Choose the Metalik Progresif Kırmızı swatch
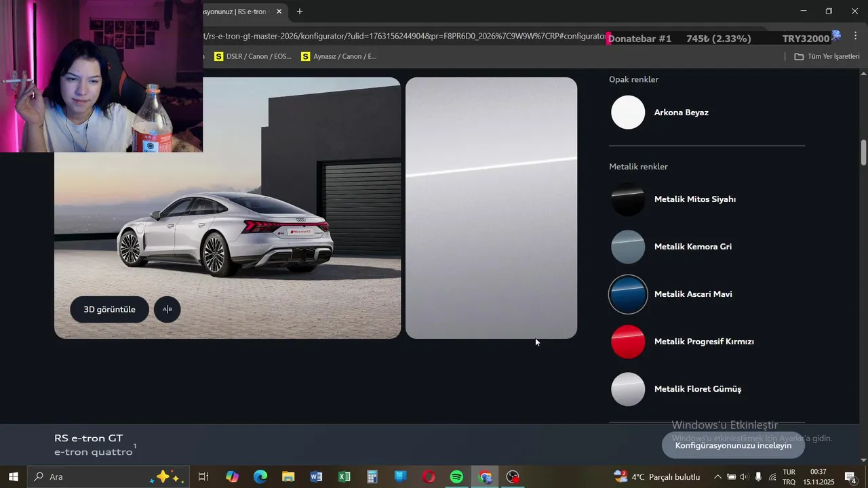 pos(628,342)
